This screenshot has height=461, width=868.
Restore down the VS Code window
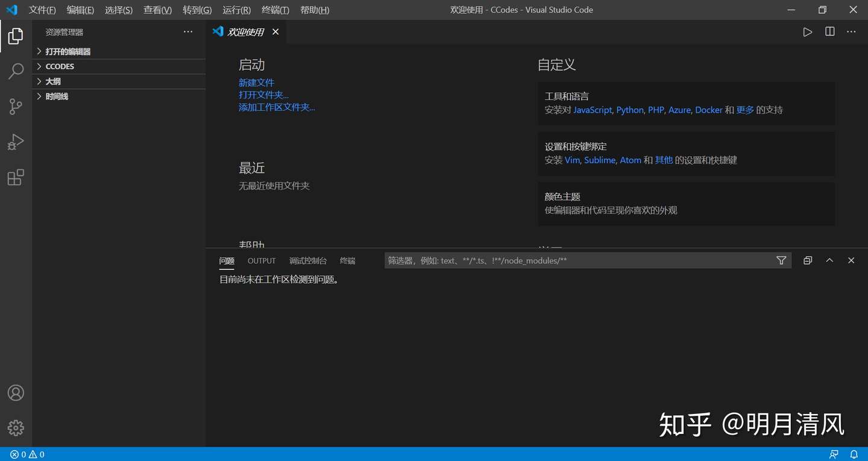tap(822, 10)
